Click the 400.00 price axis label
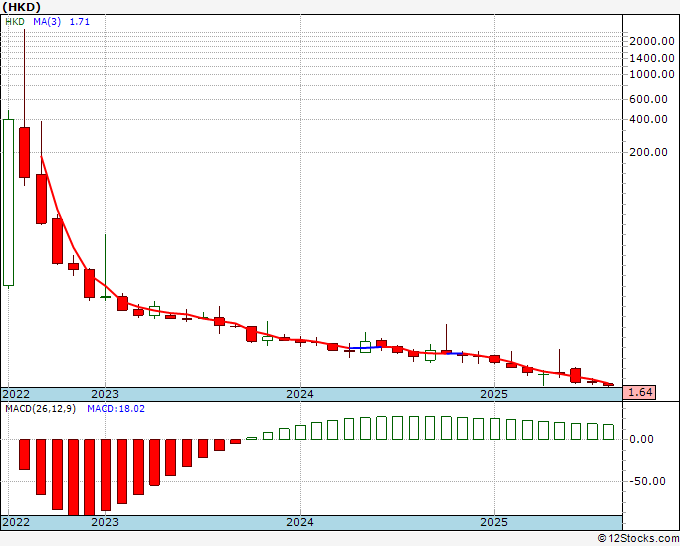Screen dimensions: 680x546 tap(648, 119)
